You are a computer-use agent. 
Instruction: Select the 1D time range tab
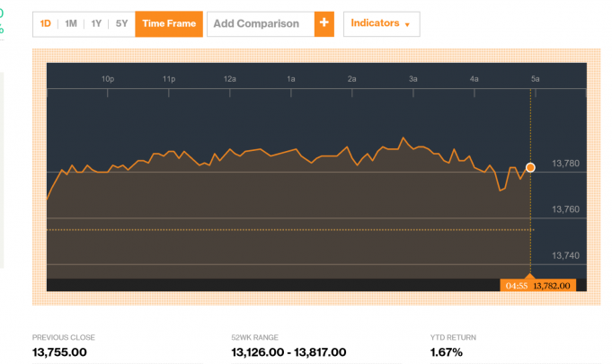pos(45,23)
